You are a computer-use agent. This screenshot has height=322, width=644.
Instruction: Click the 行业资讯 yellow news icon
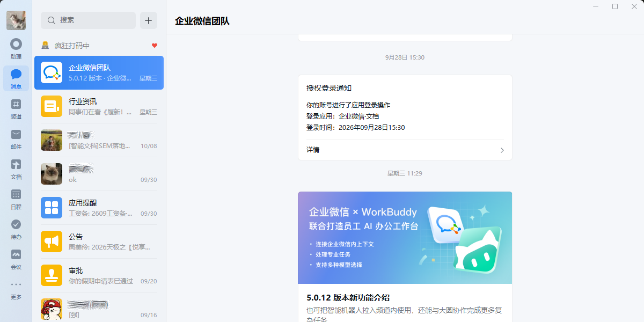[x=52, y=106]
